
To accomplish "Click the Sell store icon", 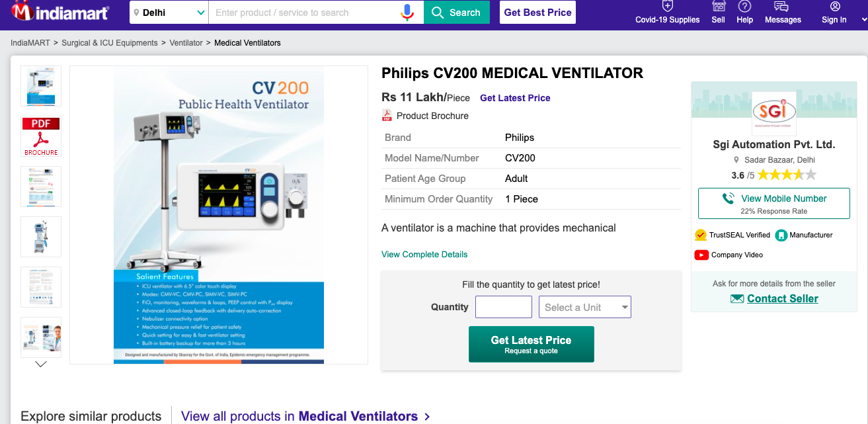I will click(719, 7).
